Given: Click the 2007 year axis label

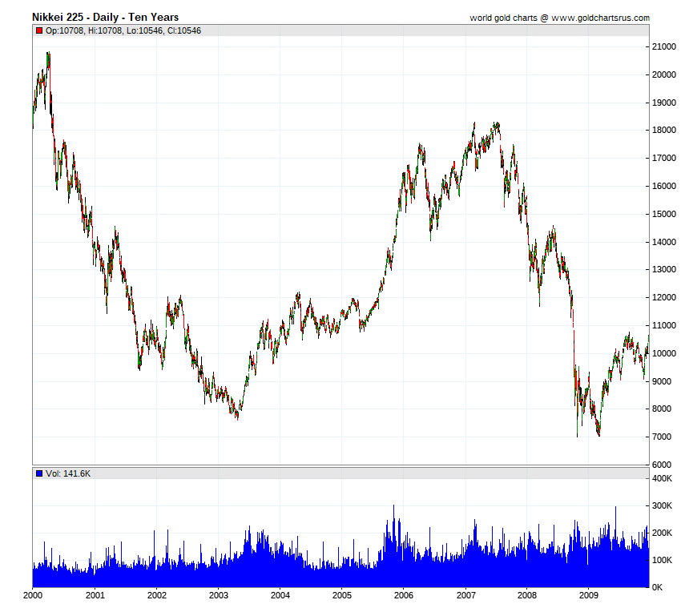Looking at the screenshot, I should point(466,595).
